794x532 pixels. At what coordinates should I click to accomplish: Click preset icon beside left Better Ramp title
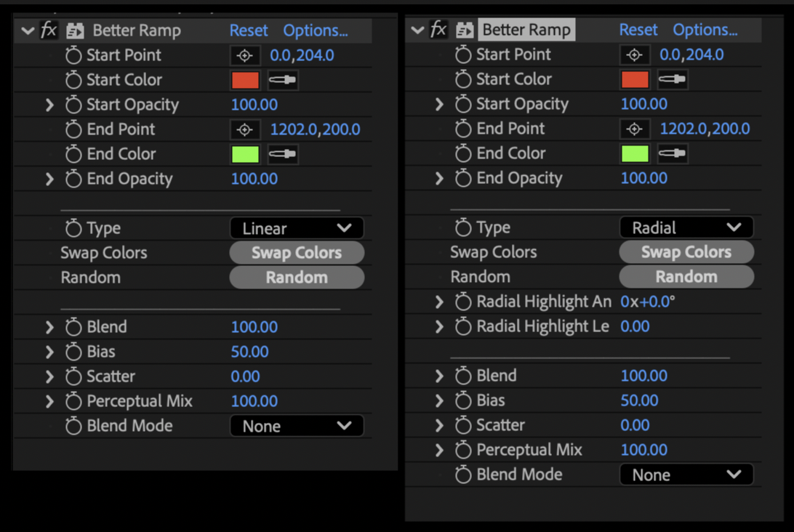75,31
